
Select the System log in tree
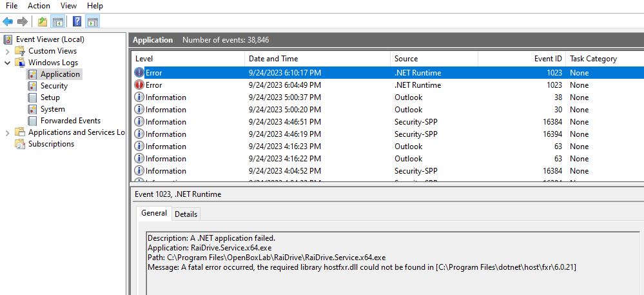coord(52,109)
